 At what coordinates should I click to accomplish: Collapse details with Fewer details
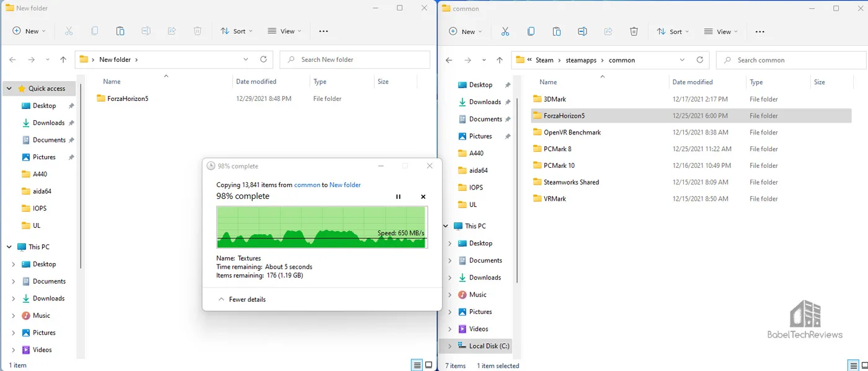(x=242, y=299)
